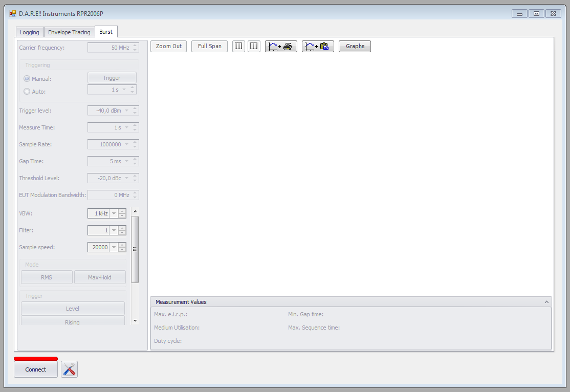Copy graph to clipboard icon button
Viewport: 570px width, 392px height.
(318, 46)
